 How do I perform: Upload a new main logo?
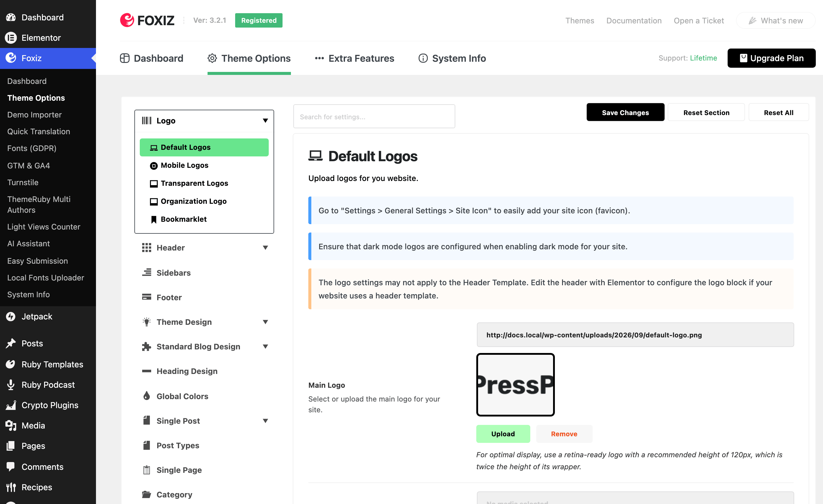(503, 434)
